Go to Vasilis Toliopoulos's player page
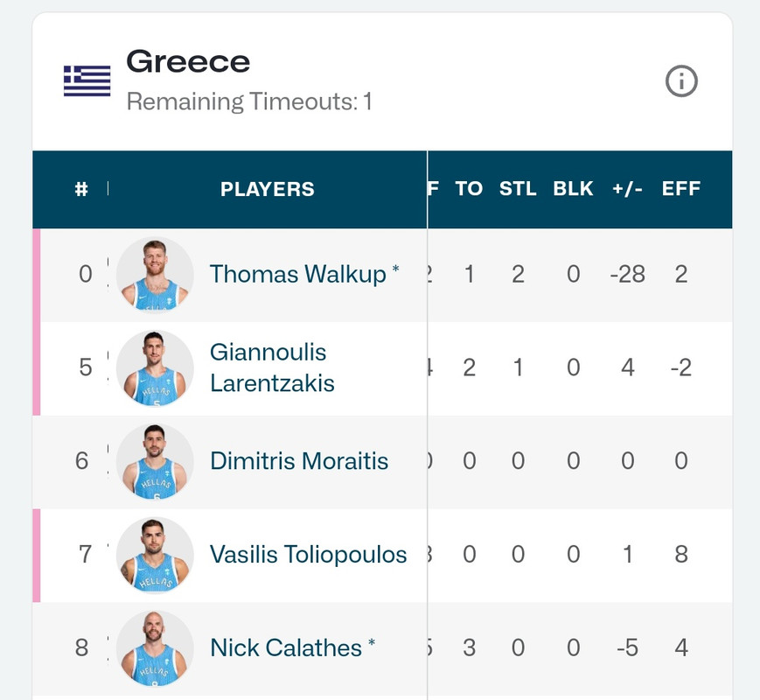This screenshot has height=700, width=760. (308, 555)
